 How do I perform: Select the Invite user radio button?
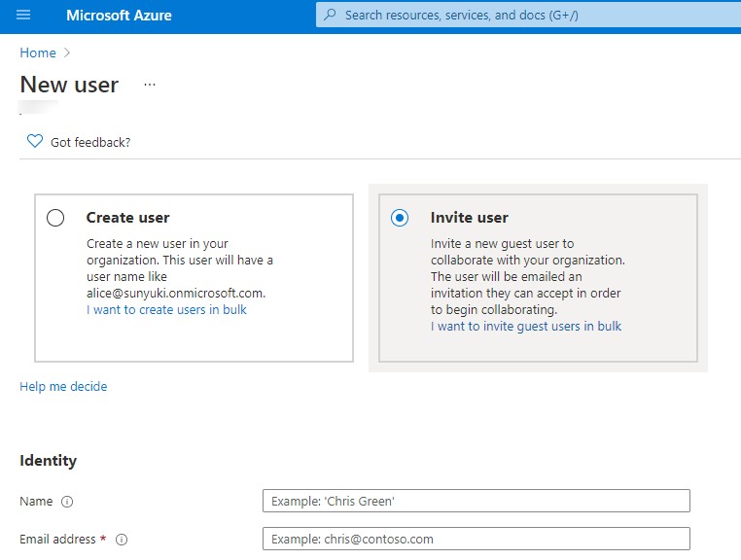(x=400, y=218)
